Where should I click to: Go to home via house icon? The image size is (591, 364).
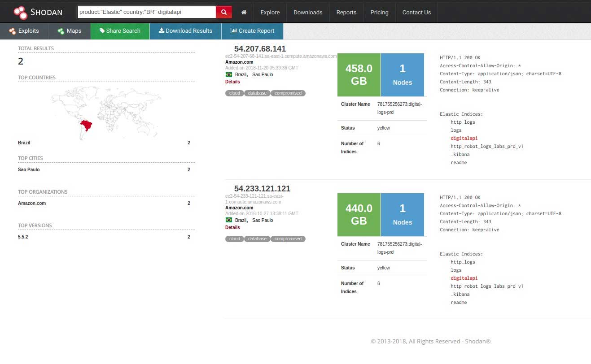tap(244, 13)
